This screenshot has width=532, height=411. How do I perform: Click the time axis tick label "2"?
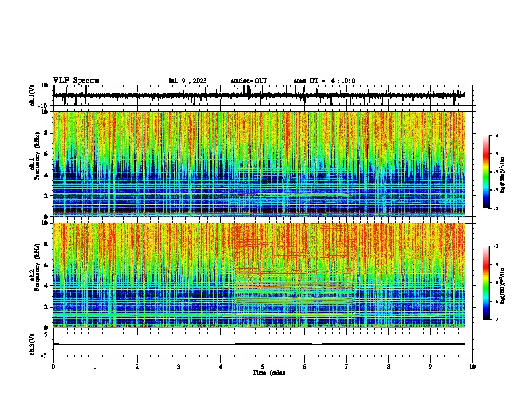[137, 367]
